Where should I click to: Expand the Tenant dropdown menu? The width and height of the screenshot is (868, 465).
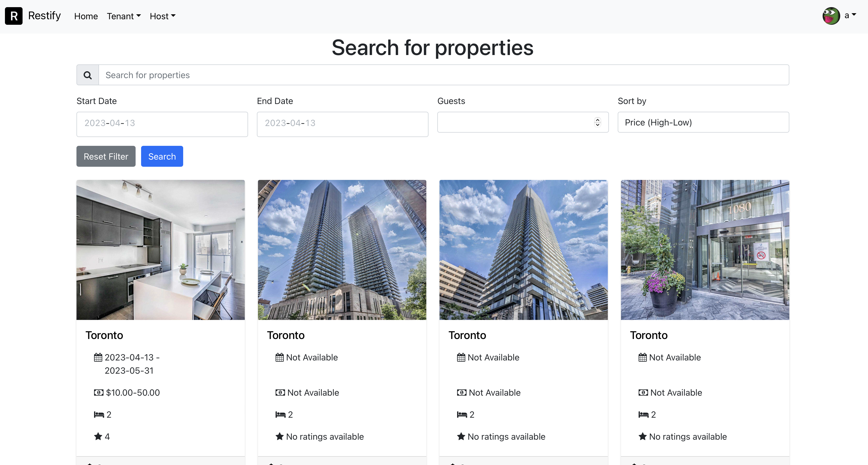(124, 16)
